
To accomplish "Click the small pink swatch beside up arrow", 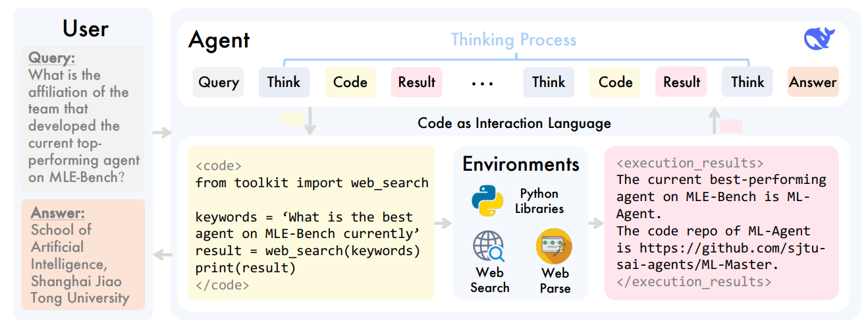I will pyautogui.click(x=731, y=126).
